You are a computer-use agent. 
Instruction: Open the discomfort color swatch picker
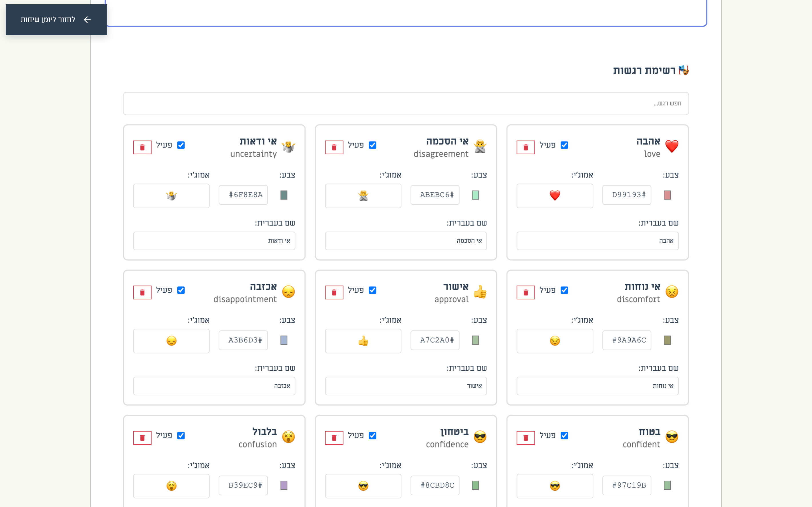(667, 340)
